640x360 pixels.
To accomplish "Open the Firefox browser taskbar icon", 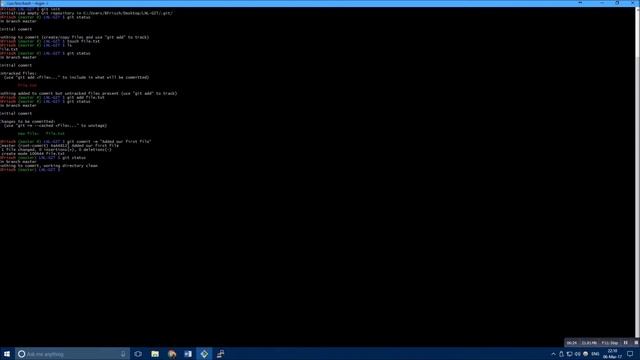I will tap(172, 354).
